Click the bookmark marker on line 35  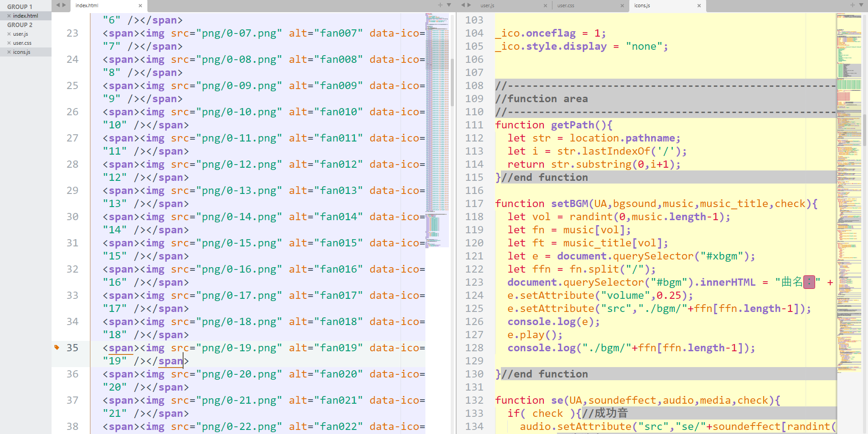coord(57,347)
